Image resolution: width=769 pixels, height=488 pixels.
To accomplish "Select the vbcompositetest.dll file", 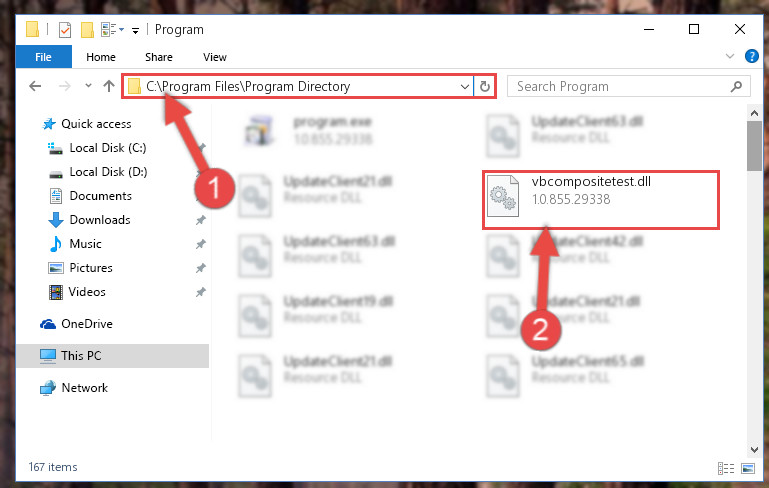I will [x=601, y=200].
